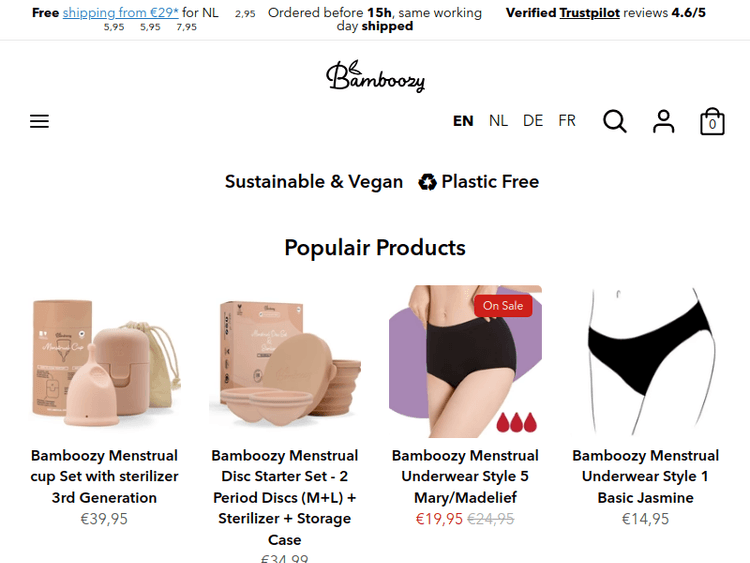Click the recycle Plastic Free icon
Screen dimensions: 750x563
point(427,182)
